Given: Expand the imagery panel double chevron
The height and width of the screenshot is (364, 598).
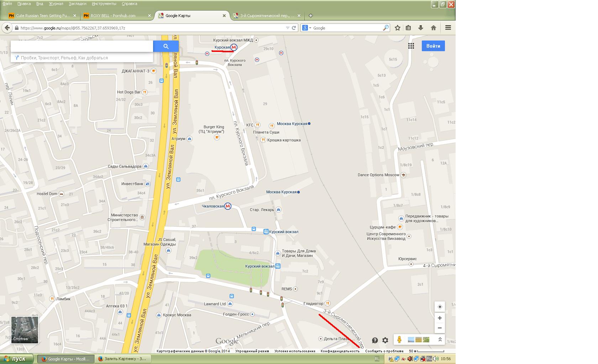Looking at the screenshot, I should (x=440, y=339).
